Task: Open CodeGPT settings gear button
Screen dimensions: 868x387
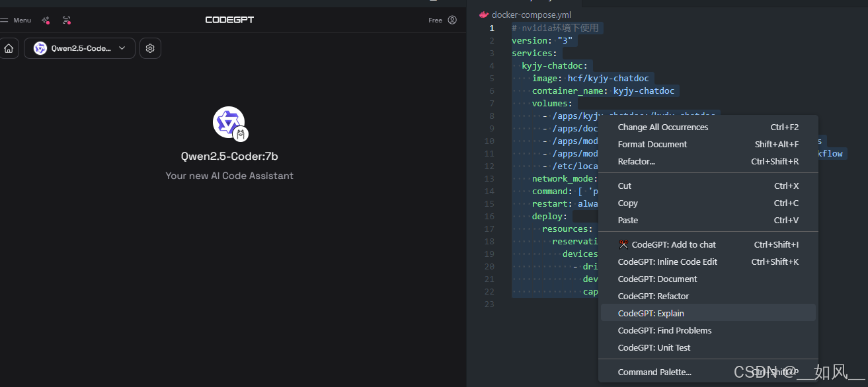Action: (150, 48)
